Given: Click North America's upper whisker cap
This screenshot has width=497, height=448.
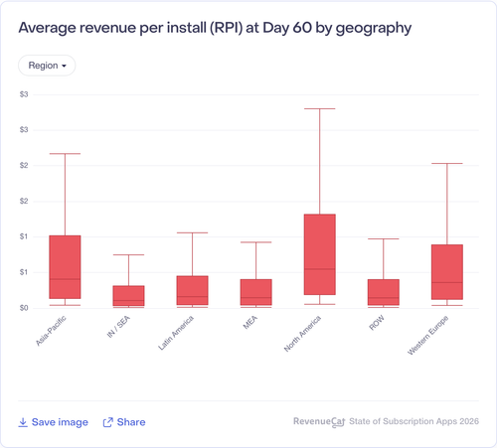Looking at the screenshot, I should coord(320,108).
